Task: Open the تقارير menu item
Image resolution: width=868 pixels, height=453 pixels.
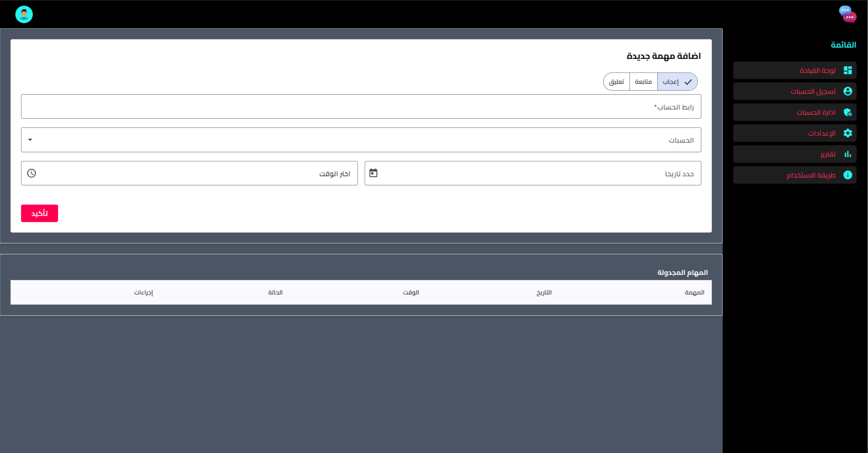Action: [x=795, y=154]
